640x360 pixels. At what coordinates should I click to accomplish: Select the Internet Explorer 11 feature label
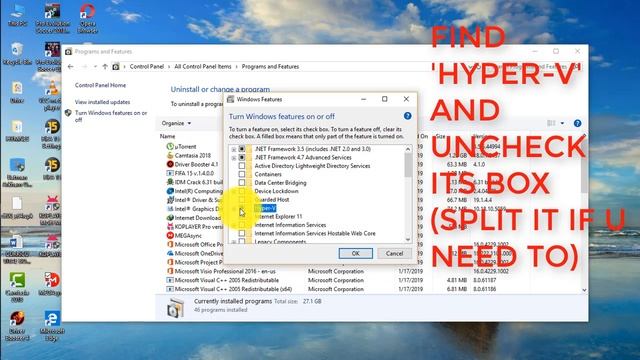278,216
